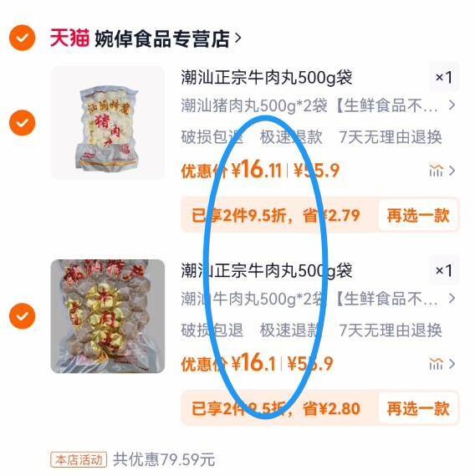Tap 再选一款 on the first item
Image resolution: width=475 pixels, height=476 pixels.
coord(418,216)
